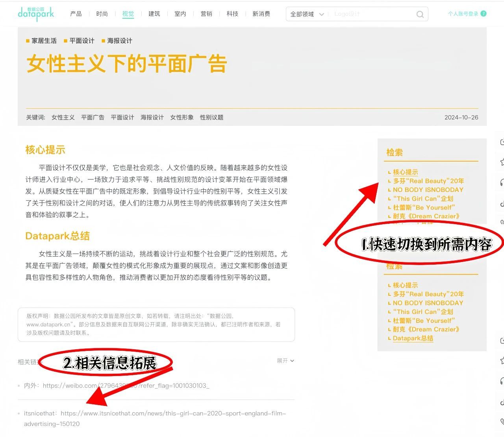
Task: Switch to the 视觉 navigation tab
Action: point(128,14)
